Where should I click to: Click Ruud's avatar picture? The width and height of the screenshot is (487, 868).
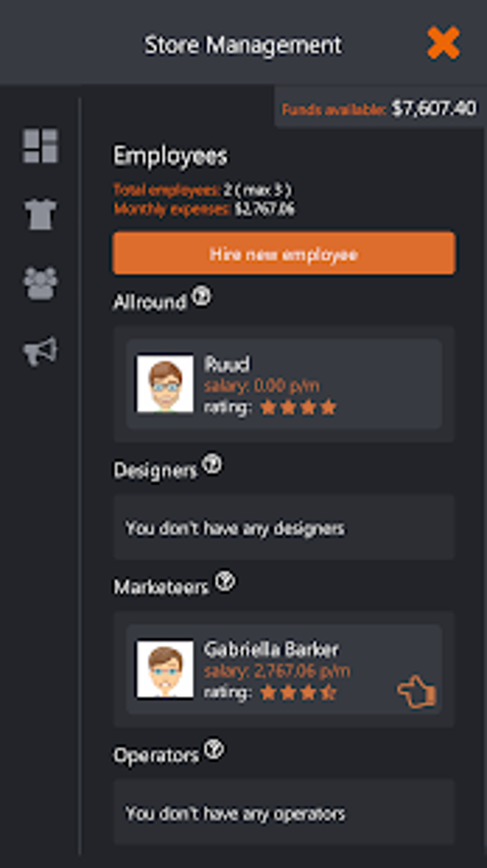pyautogui.click(x=165, y=383)
